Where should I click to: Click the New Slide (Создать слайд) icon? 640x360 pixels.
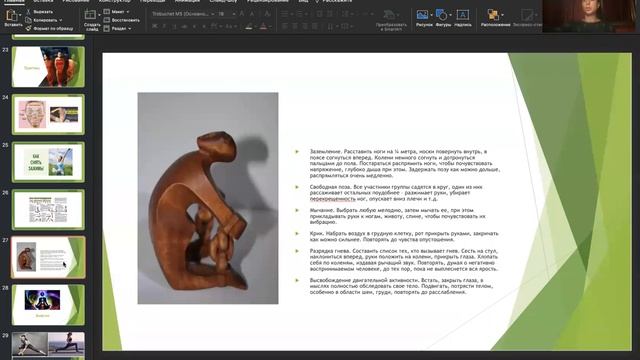click(x=90, y=15)
